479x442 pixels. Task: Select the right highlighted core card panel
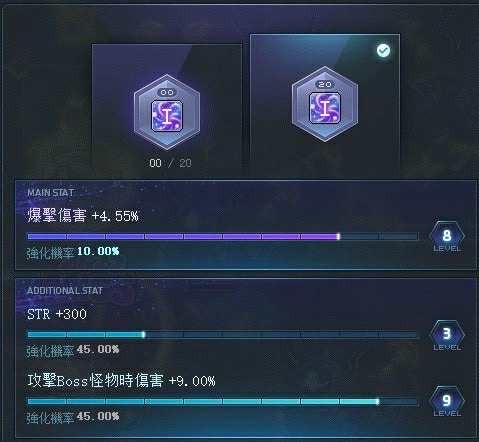[x=325, y=105]
